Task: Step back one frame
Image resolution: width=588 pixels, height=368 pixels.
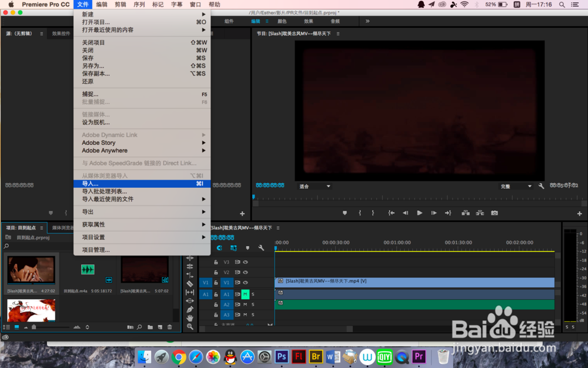Action: pos(405,213)
